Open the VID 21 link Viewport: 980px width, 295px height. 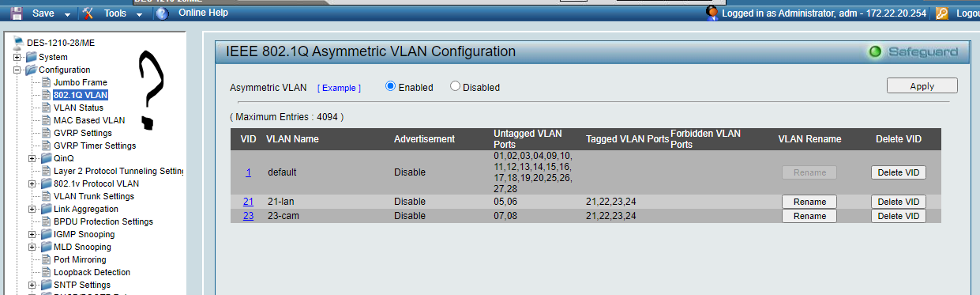click(248, 202)
